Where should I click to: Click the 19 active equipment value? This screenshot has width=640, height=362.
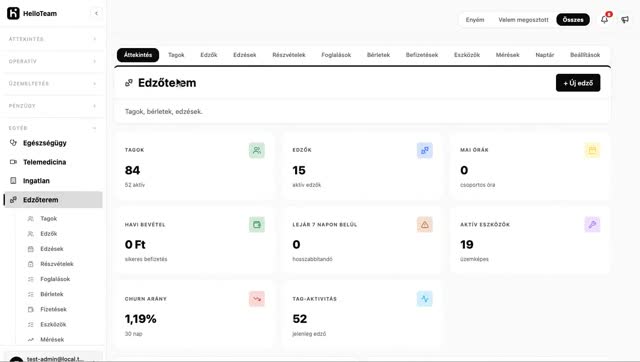tap(467, 244)
